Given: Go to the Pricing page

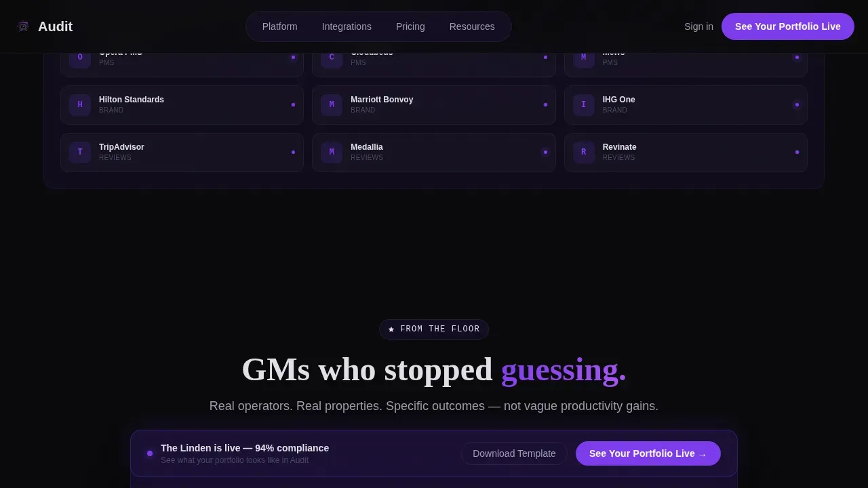Looking at the screenshot, I should (x=410, y=26).
